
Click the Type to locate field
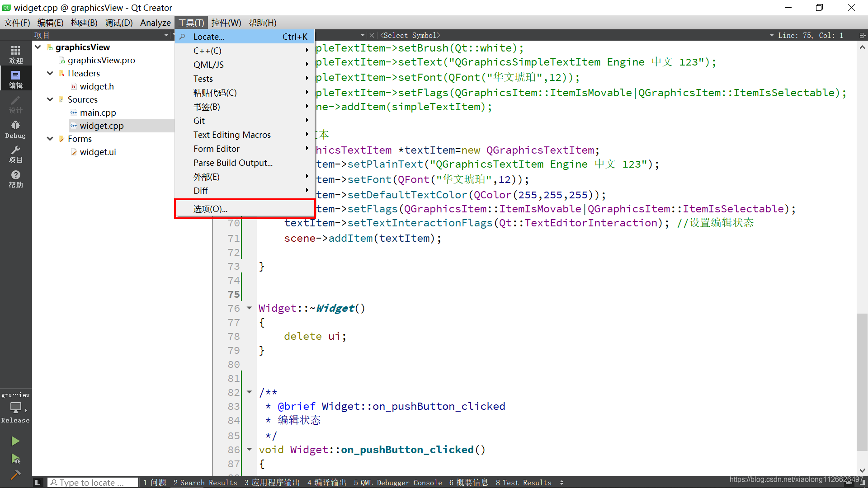coord(93,483)
